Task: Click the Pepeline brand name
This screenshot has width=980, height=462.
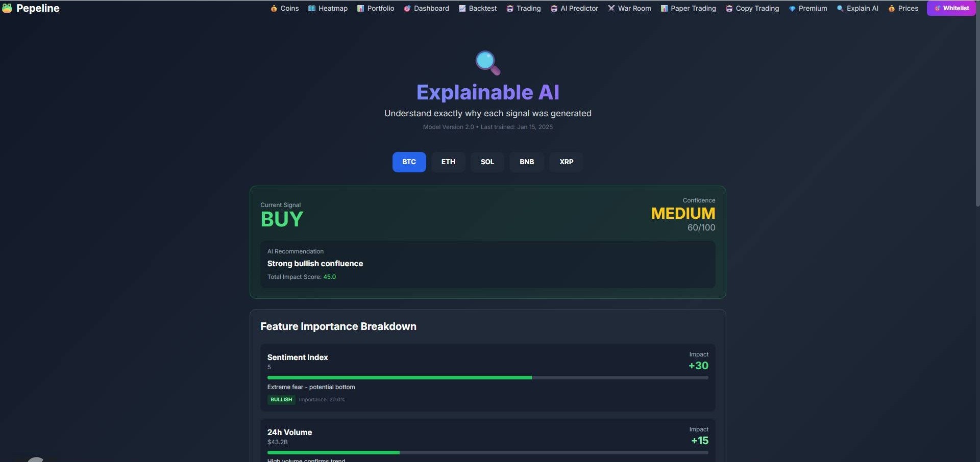Action: 38,8
